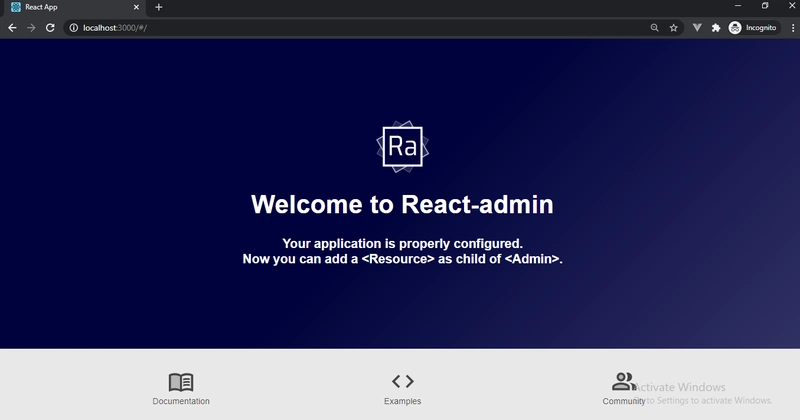Click the browser back arrow
This screenshot has width=800, height=420.
coord(12,28)
